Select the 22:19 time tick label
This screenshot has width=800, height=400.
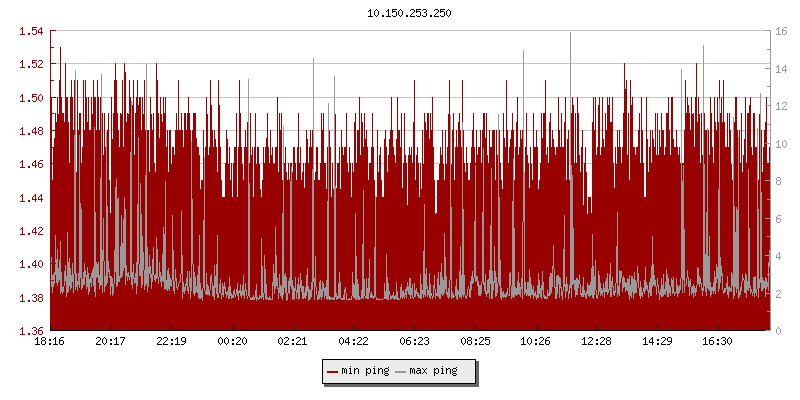pyautogui.click(x=172, y=342)
